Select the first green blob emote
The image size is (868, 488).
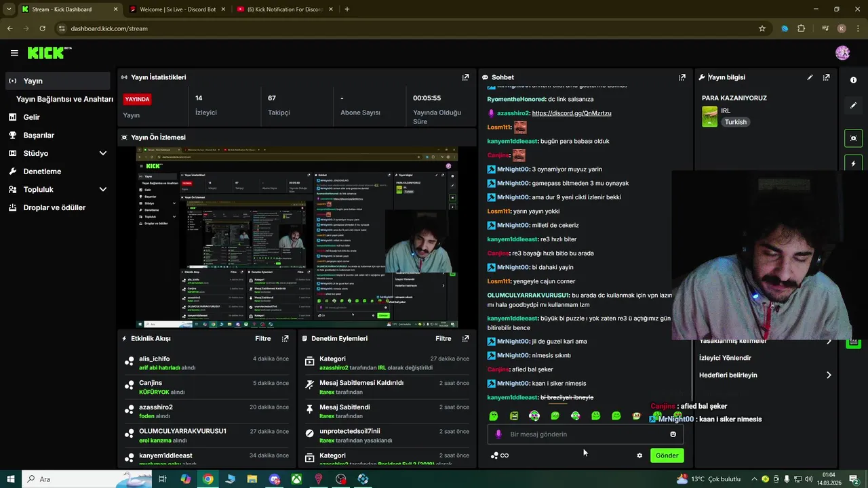click(x=494, y=415)
